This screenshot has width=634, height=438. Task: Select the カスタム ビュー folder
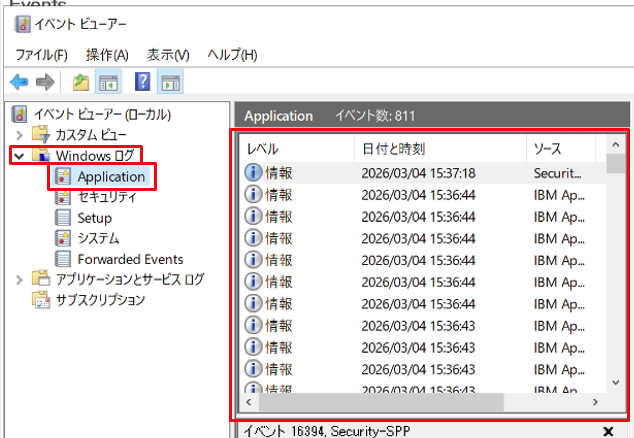(x=91, y=134)
